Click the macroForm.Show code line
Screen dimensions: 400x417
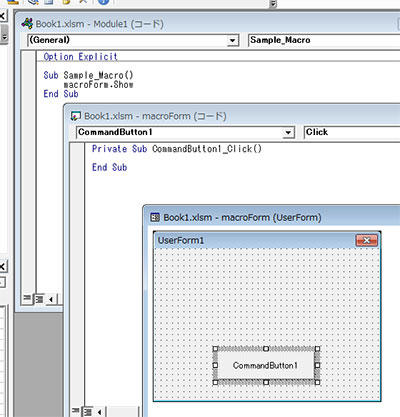[99, 85]
